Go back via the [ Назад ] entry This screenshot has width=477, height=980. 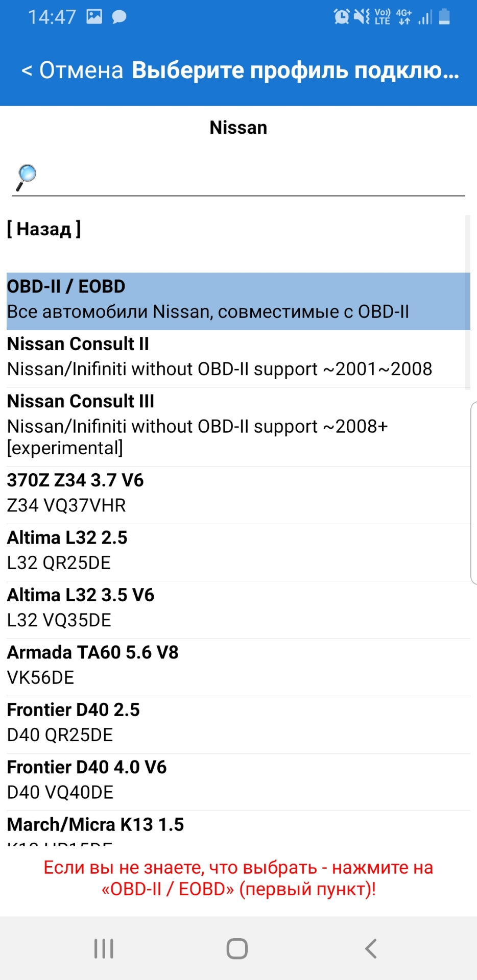[x=44, y=229]
